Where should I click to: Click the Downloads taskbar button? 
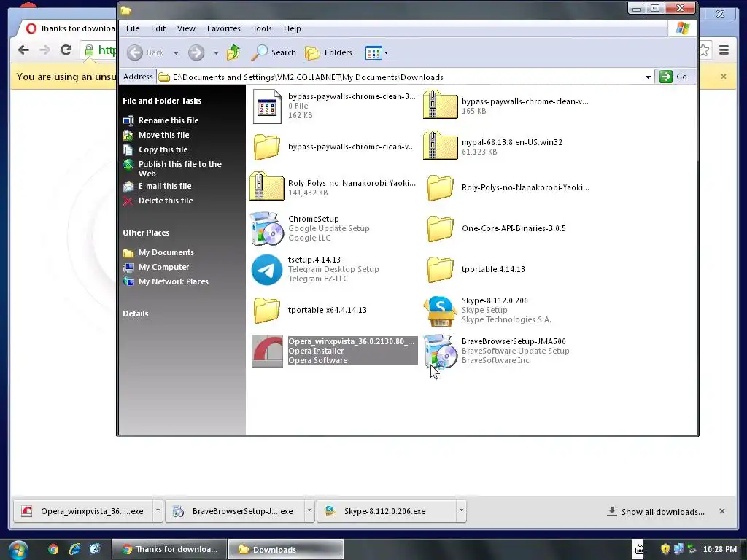coord(286,549)
